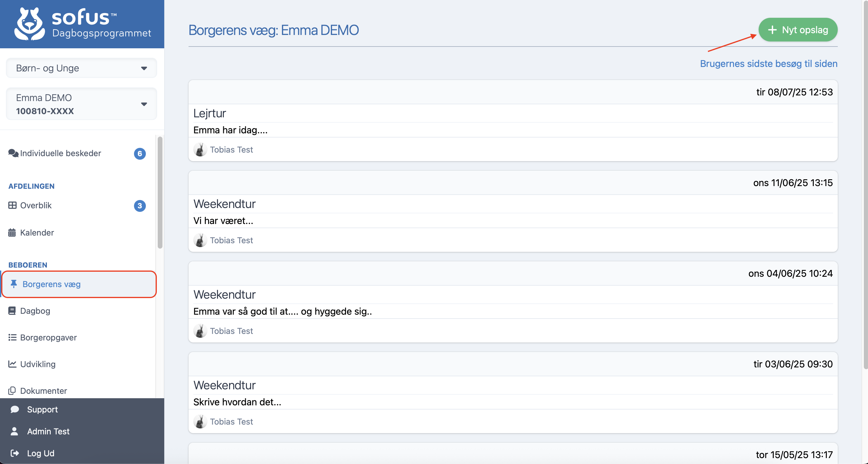Image resolution: width=868 pixels, height=464 pixels.
Task: Open the Udvikling chart icon
Action: click(x=12, y=364)
